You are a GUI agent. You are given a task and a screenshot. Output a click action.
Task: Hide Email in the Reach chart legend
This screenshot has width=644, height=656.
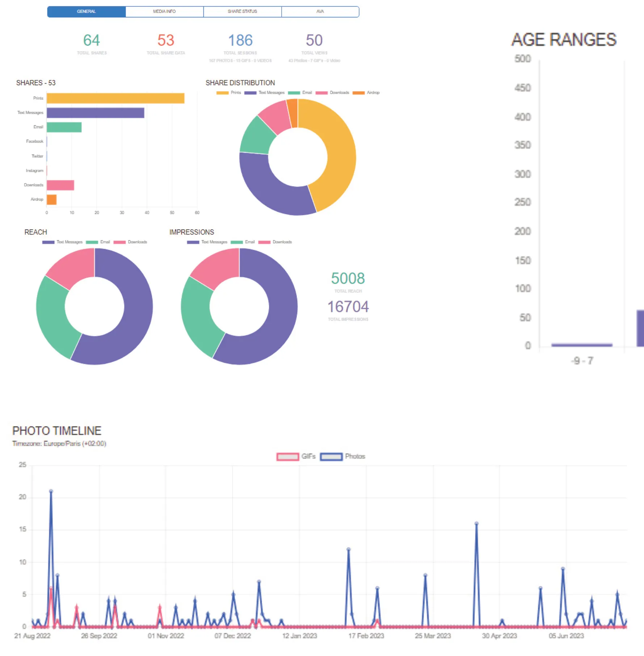tap(98, 242)
